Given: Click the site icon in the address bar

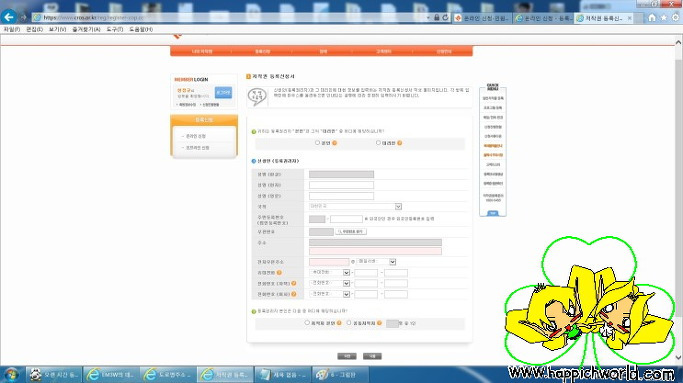Looking at the screenshot, I should (x=37, y=17).
